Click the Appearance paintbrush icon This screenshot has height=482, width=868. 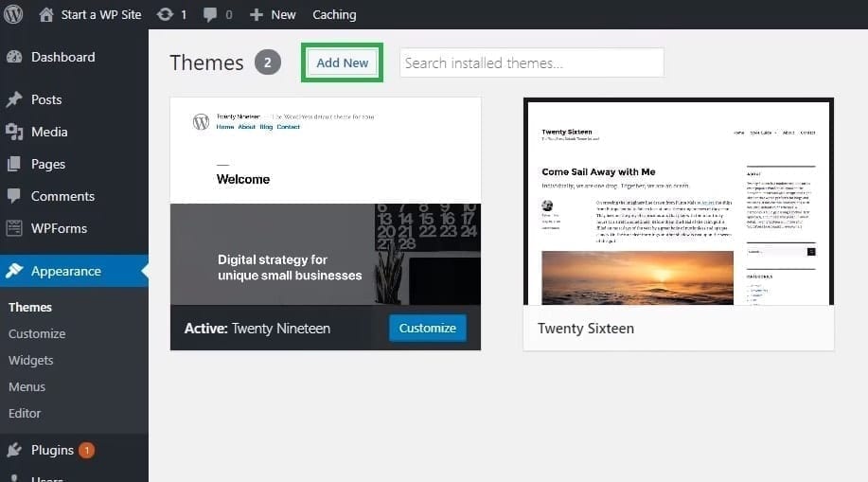click(14, 271)
